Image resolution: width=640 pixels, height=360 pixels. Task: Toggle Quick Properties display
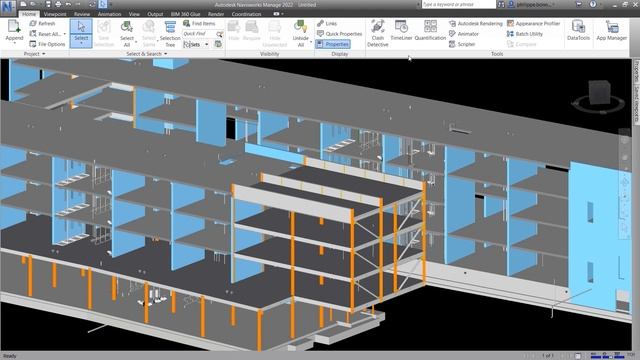pyautogui.click(x=340, y=34)
